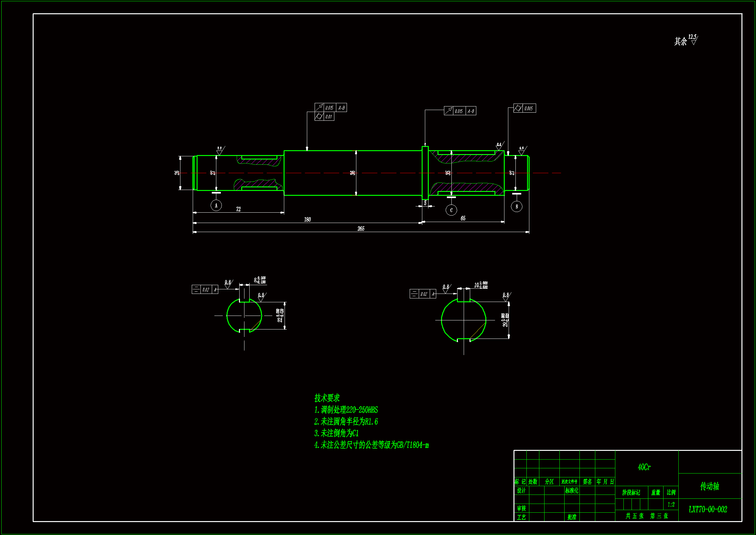Image resolution: width=756 pixels, height=535 pixels.
Task: Click datum circle A
Action: 216,206
